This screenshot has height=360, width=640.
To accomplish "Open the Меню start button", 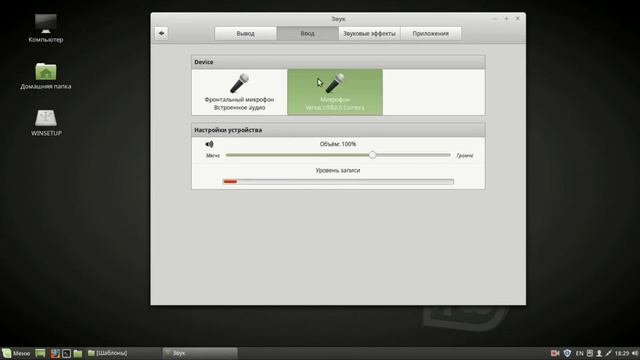I will (x=16, y=353).
